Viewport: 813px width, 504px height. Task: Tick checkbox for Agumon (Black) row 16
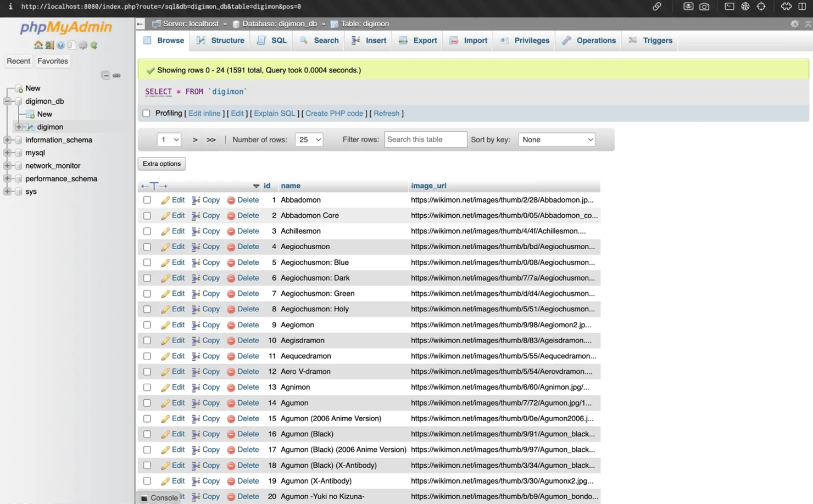(x=147, y=434)
